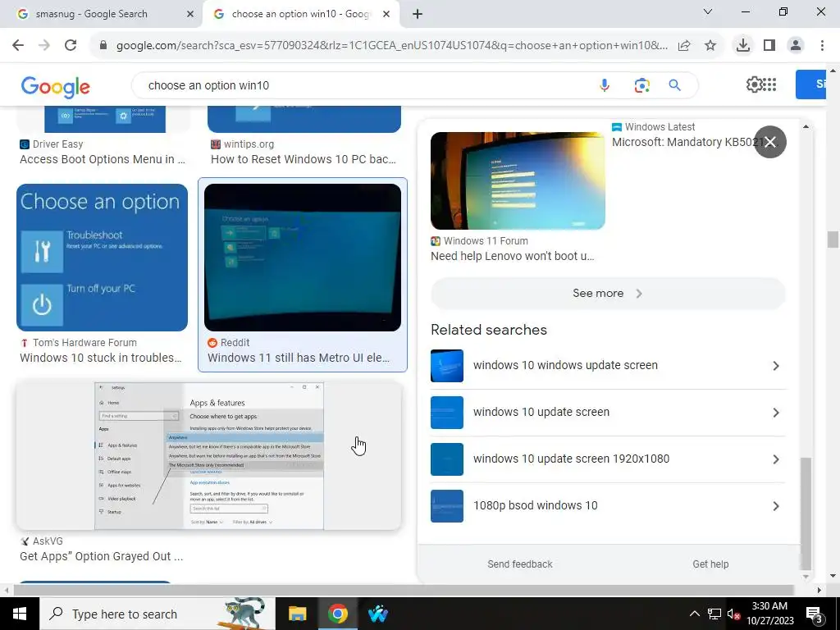840x630 pixels.
Task: Open the notification center icon
Action: coord(815,614)
